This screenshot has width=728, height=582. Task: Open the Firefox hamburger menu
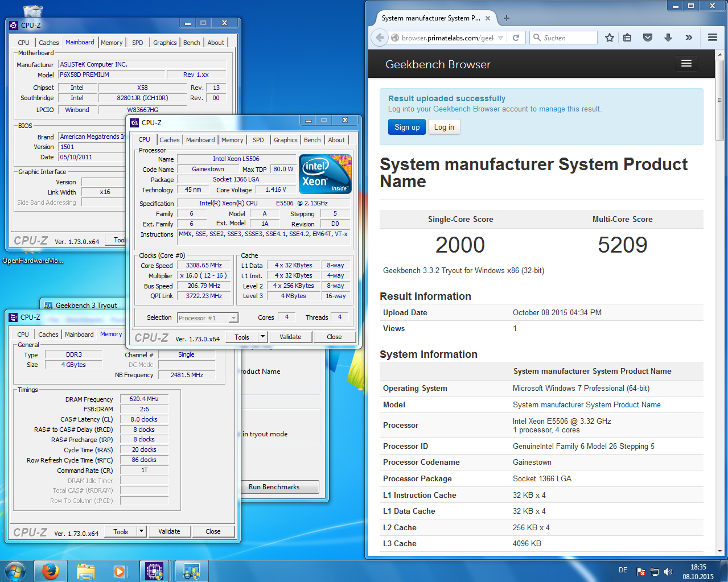coord(712,38)
